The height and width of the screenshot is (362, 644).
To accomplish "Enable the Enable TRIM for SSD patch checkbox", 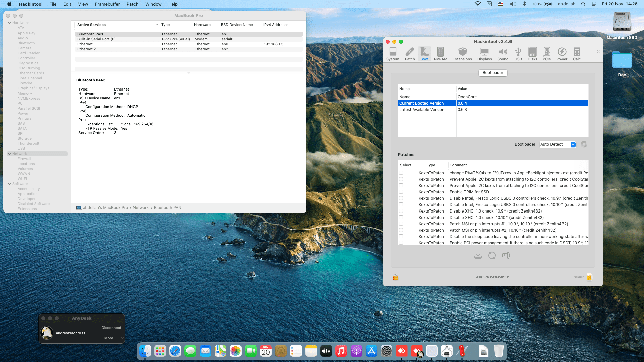I will pyautogui.click(x=401, y=192).
